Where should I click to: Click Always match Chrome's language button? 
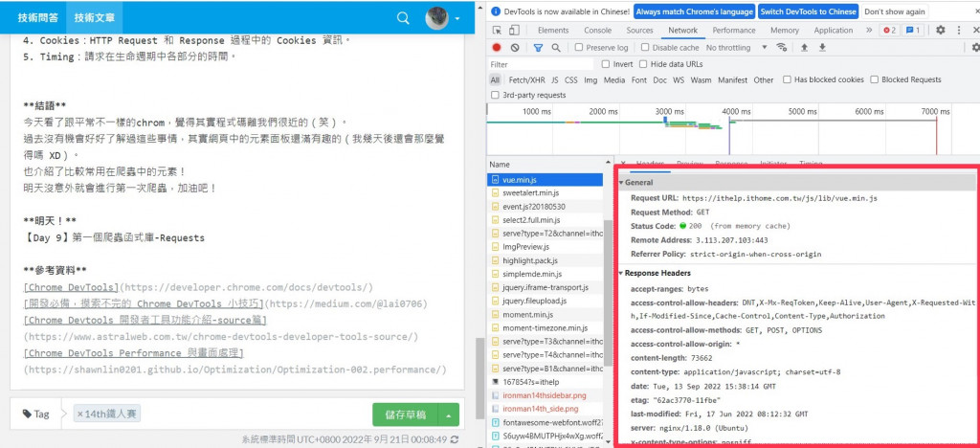[695, 11]
